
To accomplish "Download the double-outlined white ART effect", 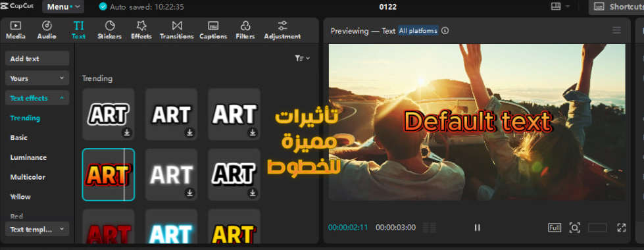I will tap(127, 133).
